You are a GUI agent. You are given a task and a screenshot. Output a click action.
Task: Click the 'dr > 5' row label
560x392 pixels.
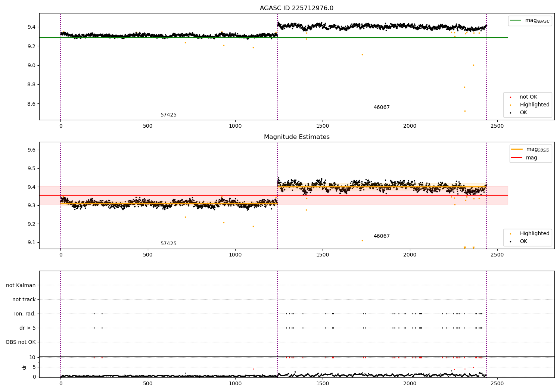(x=28, y=328)
